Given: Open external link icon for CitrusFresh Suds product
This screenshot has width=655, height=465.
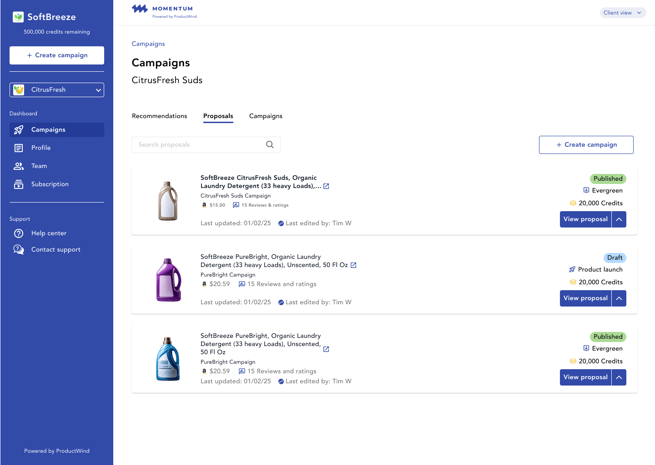Looking at the screenshot, I should [326, 186].
